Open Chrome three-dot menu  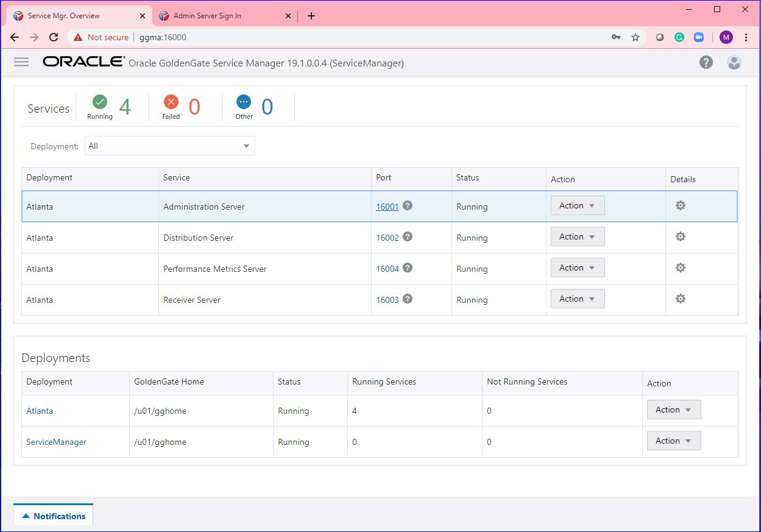coord(746,37)
